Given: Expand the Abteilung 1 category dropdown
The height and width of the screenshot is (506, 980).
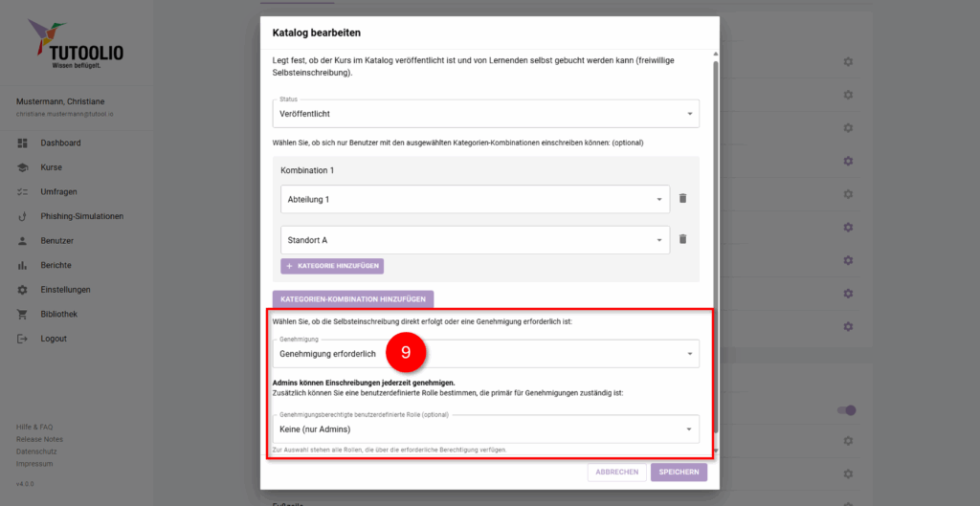Looking at the screenshot, I should [476, 199].
